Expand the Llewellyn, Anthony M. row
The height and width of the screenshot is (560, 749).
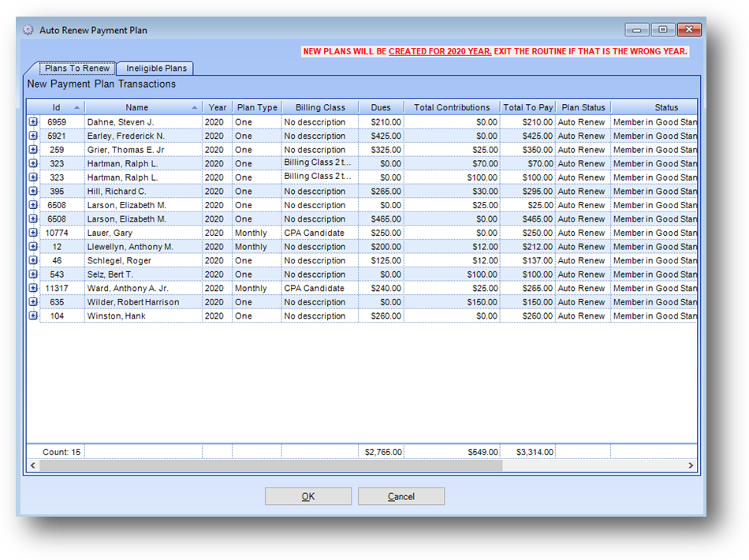[x=33, y=247]
